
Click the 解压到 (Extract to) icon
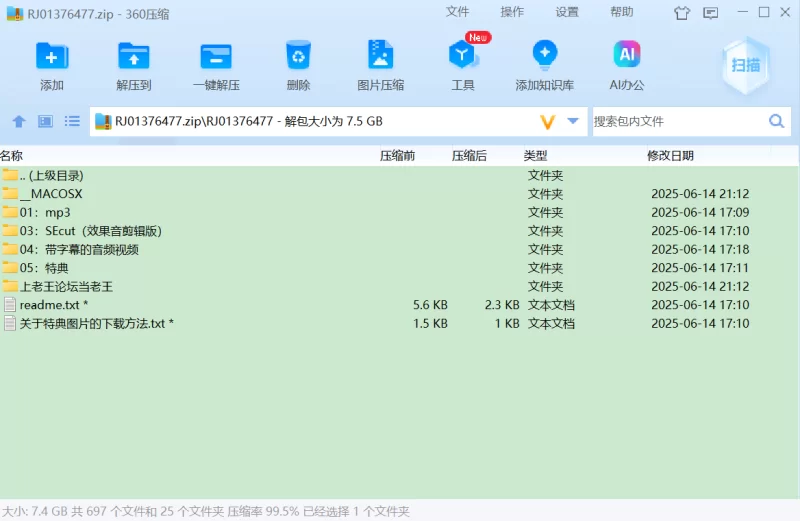(x=133, y=57)
